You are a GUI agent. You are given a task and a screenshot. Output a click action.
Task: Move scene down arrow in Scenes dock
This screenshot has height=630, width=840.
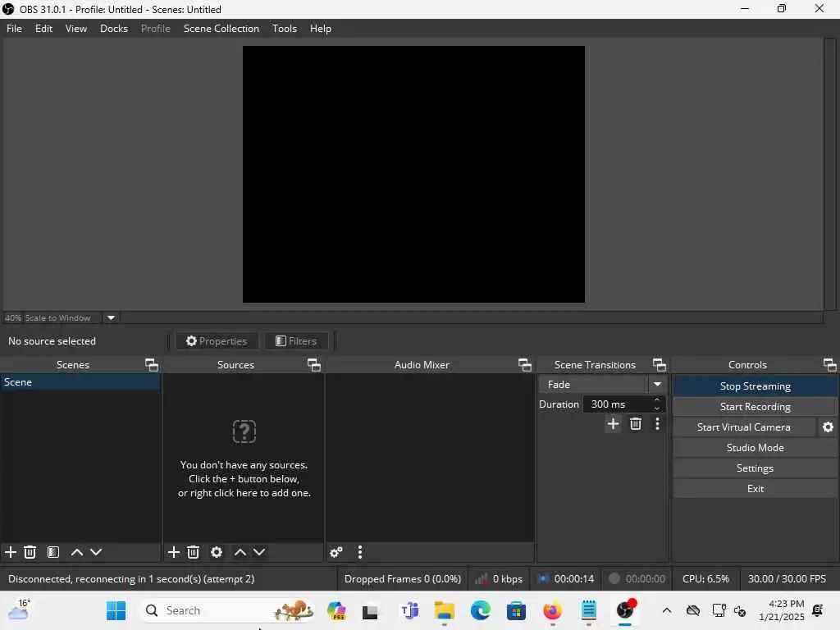point(96,552)
